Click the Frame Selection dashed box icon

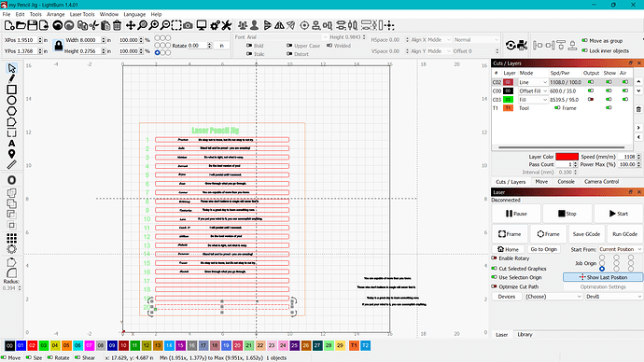(x=176, y=25)
